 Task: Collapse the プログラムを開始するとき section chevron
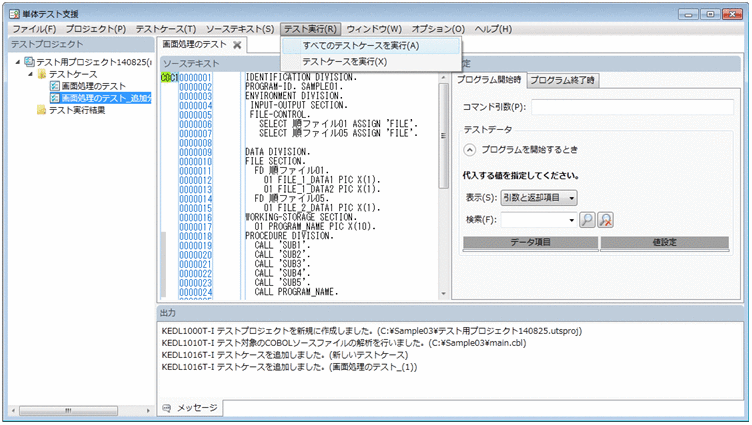click(470, 150)
